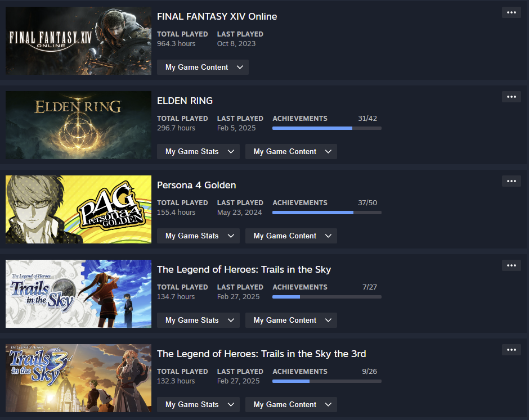Click the FINAL FANTASY XIV Online banner image
Screen dimensions: 529x420
pyautogui.click(x=78, y=41)
